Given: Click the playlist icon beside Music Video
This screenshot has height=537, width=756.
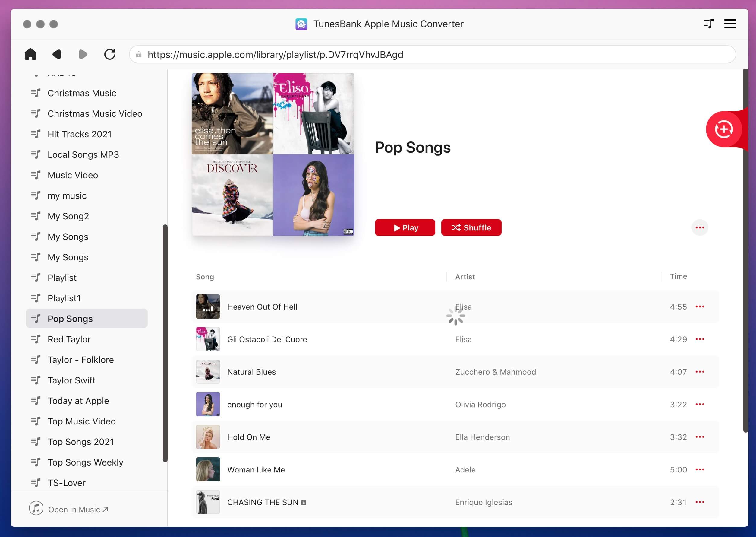Looking at the screenshot, I should pos(36,175).
